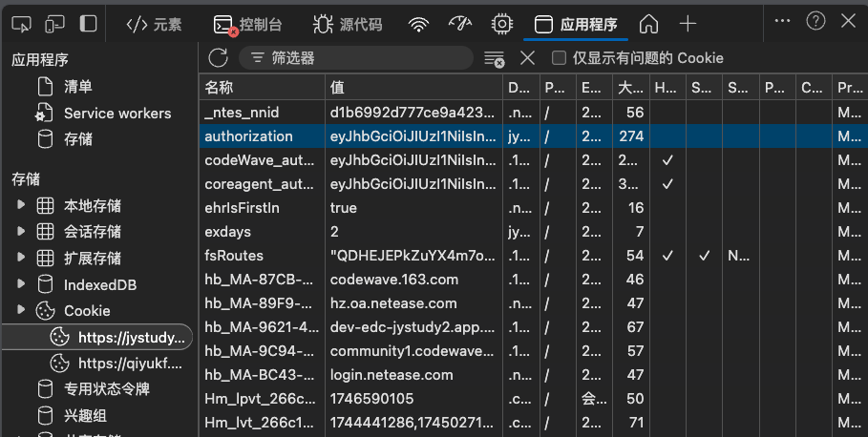This screenshot has width=868, height=437.
Task: Delete the selected cookie with X icon
Action: point(527,58)
